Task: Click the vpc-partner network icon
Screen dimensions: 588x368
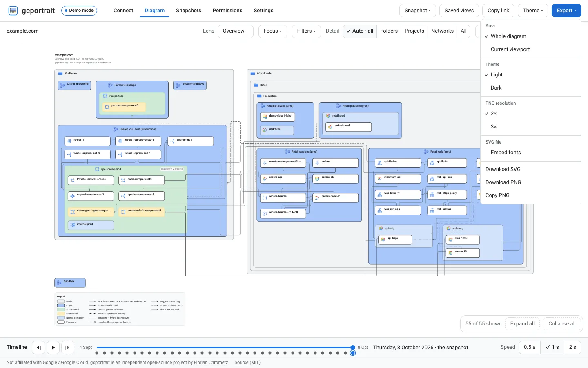Action: point(105,96)
